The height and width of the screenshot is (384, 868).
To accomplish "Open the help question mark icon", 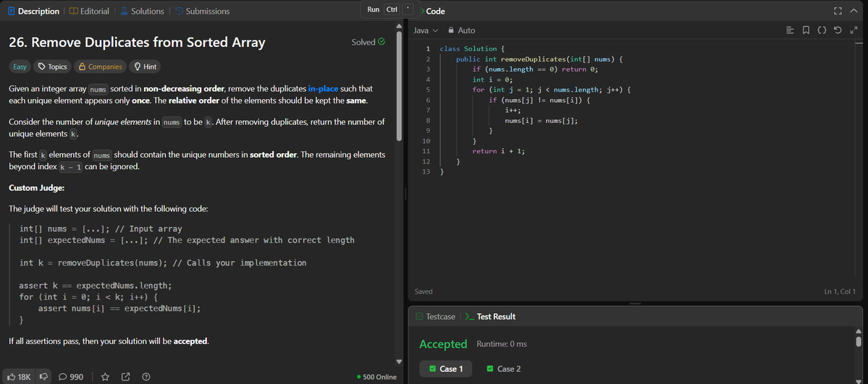I will [146, 377].
